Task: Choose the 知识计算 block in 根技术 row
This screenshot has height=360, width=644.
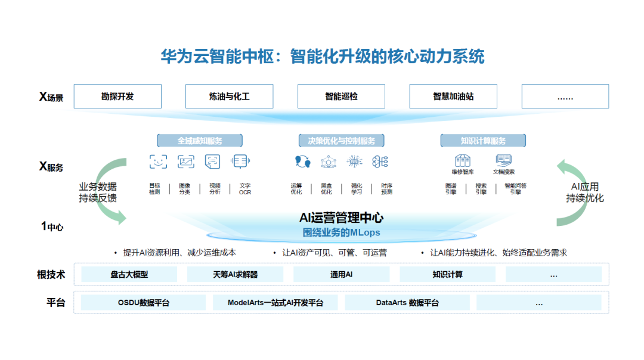Action: pos(447,274)
